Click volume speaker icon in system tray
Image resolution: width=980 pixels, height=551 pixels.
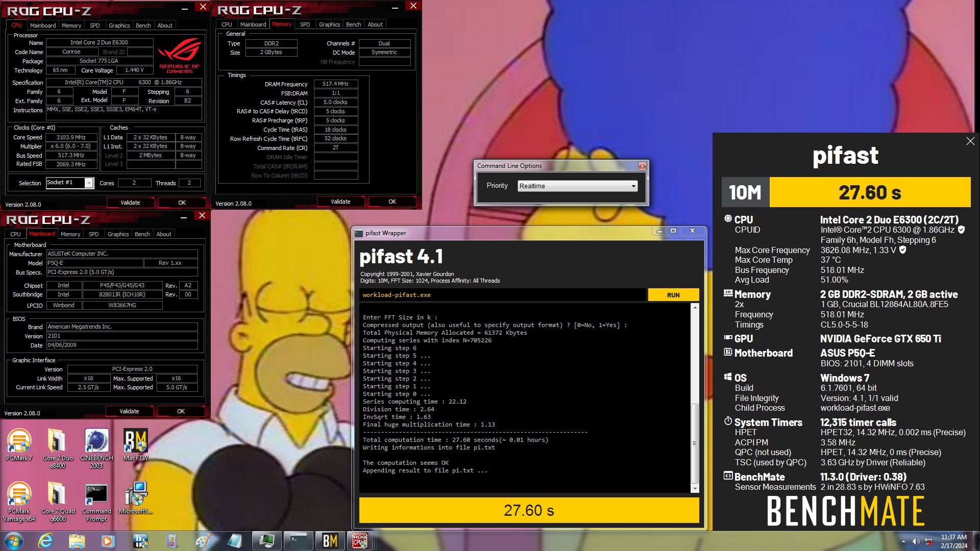[916, 541]
